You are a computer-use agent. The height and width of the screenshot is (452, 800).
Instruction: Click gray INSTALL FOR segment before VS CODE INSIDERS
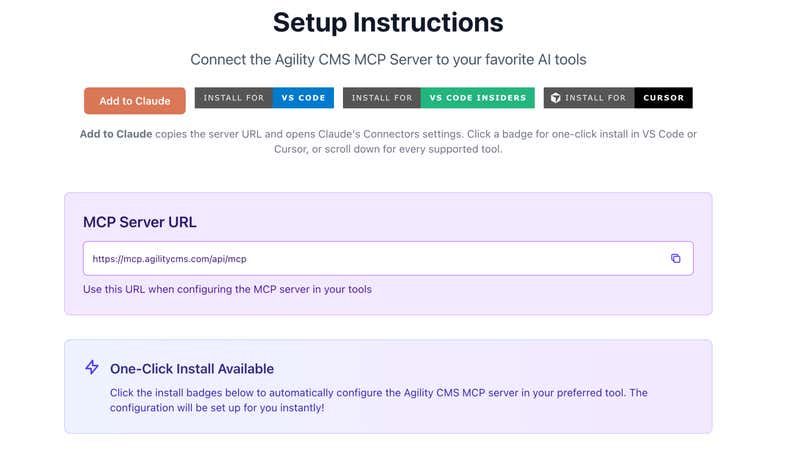click(x=382, y=98)
